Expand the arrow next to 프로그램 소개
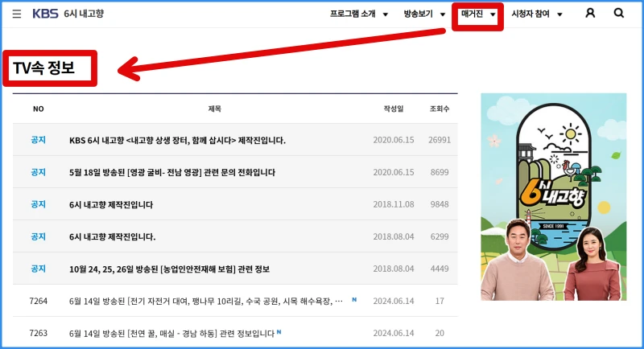Viewport: 644px width, 349px height. (386, 14)
